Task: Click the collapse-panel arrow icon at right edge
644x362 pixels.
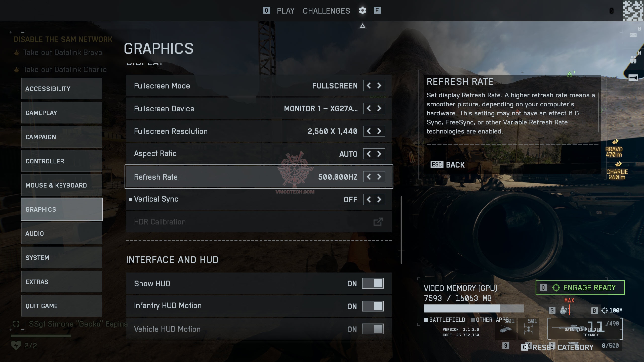Action: point(633,78)
